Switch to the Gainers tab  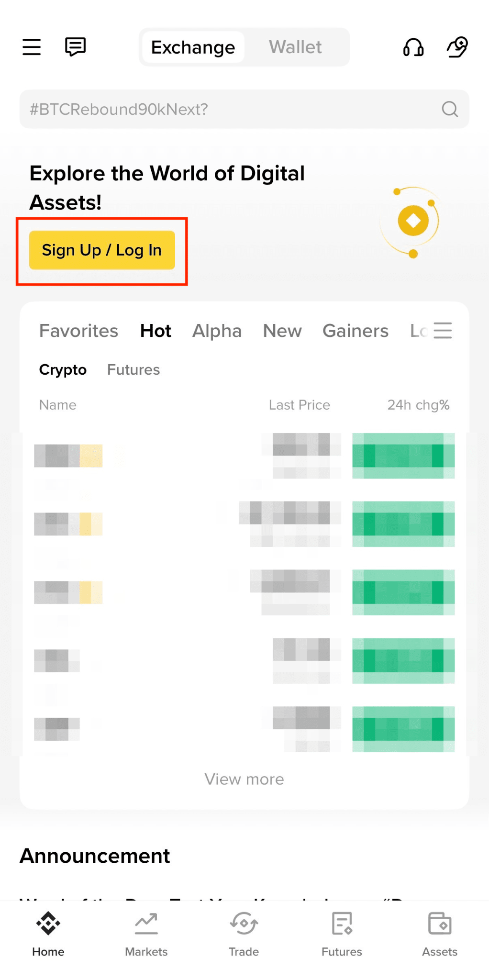click(355, 331)
